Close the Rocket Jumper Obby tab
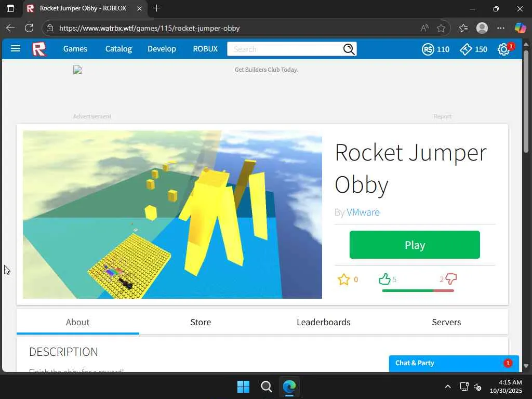This screenshot has height=399, width=532. (x=139, y=8)
